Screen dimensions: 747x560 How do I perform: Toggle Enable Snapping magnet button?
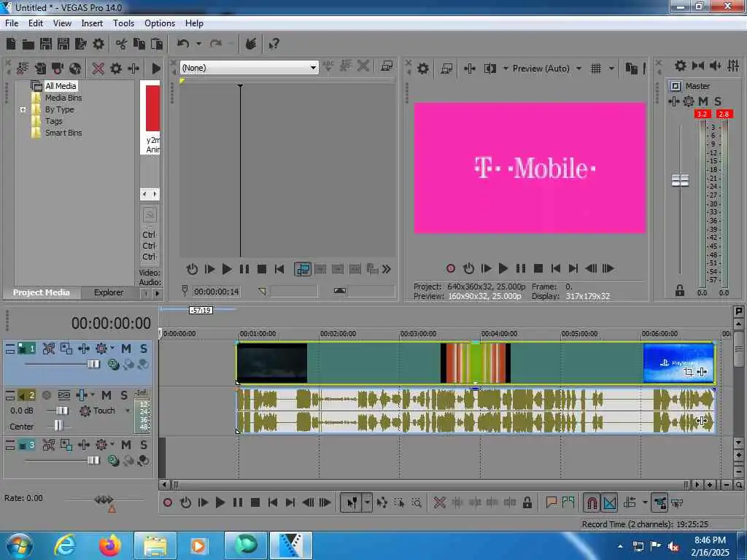coord(591,502)
